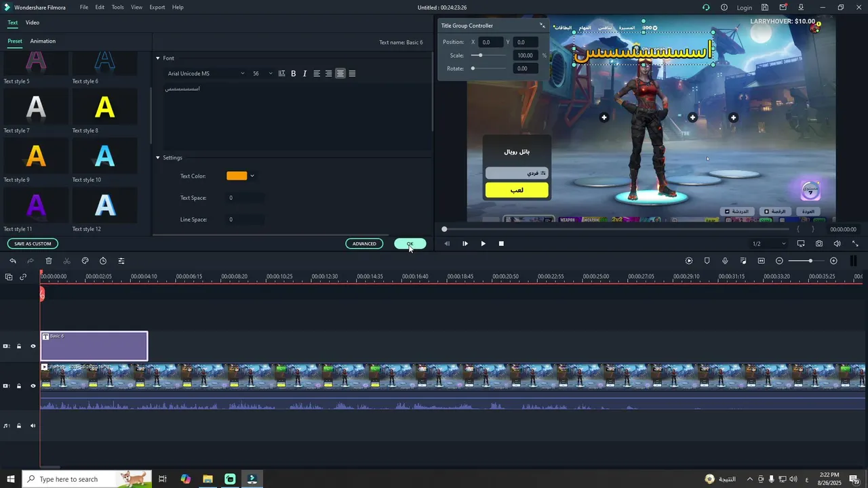Open the font size 56 dropdown
Screen dimensions: 868x488
(x=262, y=73)
